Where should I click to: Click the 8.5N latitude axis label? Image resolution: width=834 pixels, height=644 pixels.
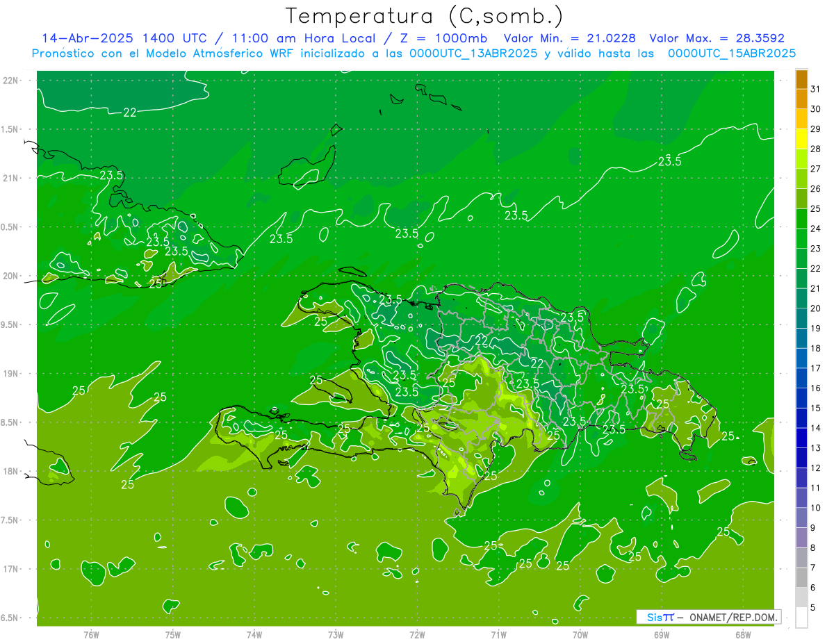(10, 422)
